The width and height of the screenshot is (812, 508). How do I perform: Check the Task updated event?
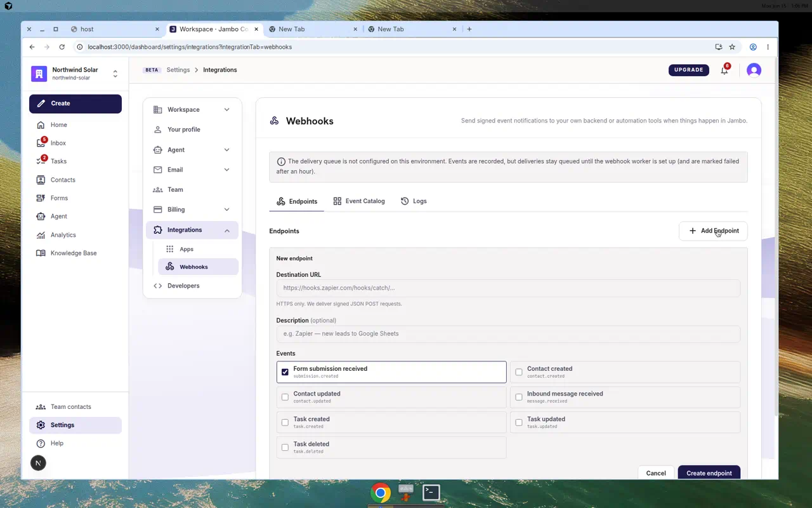[x=519, y=423]
